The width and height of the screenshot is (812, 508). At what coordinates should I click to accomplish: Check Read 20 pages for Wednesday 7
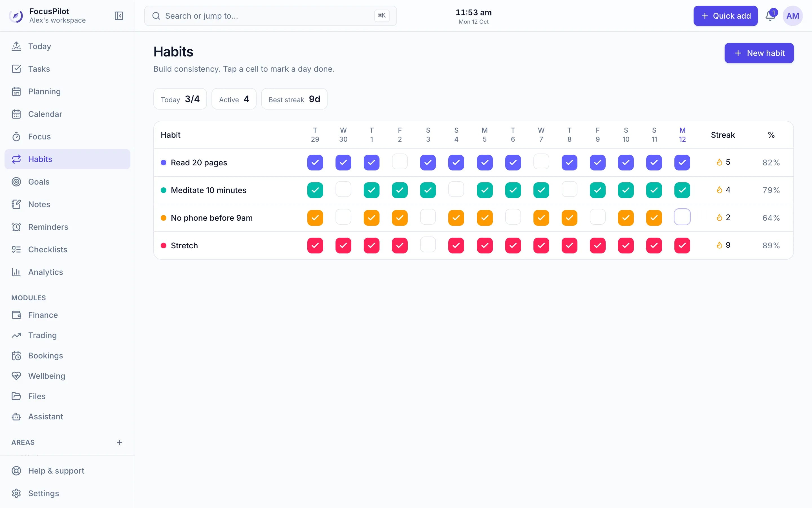[x=541, y=162]
